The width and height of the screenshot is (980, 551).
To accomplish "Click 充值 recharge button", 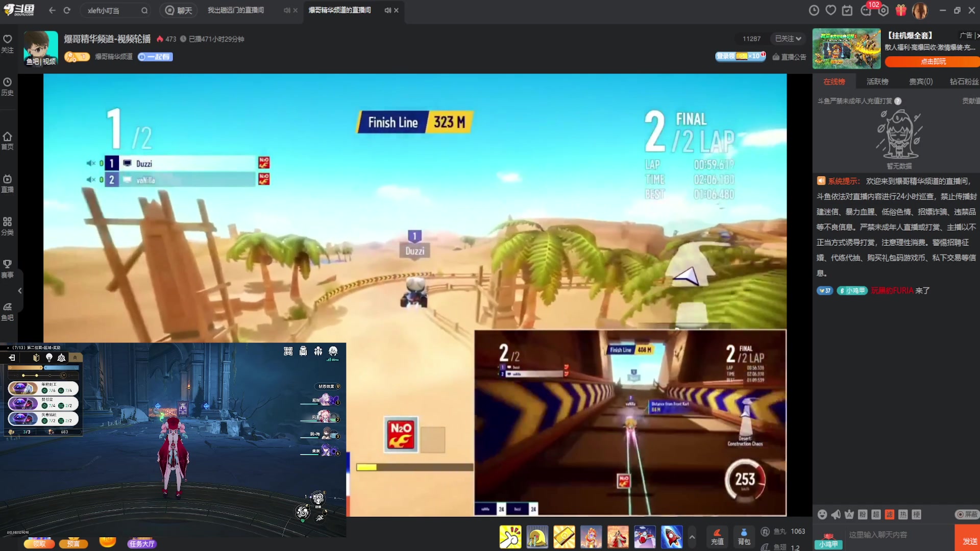I will click(x=717, y=537).
